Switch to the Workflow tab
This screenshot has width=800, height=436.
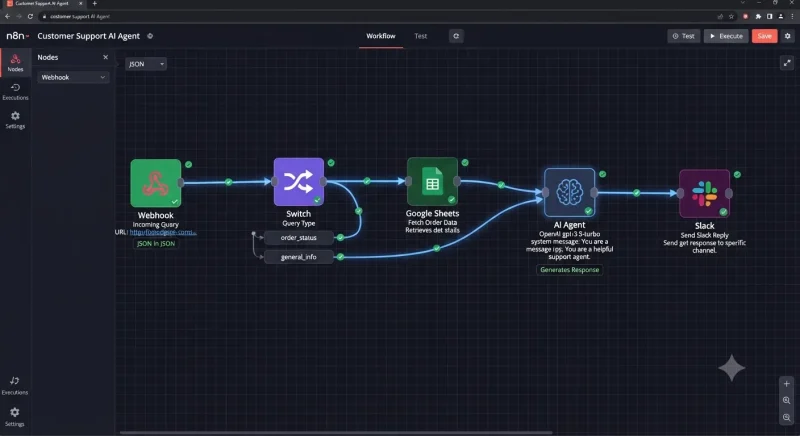pos(381,36)
